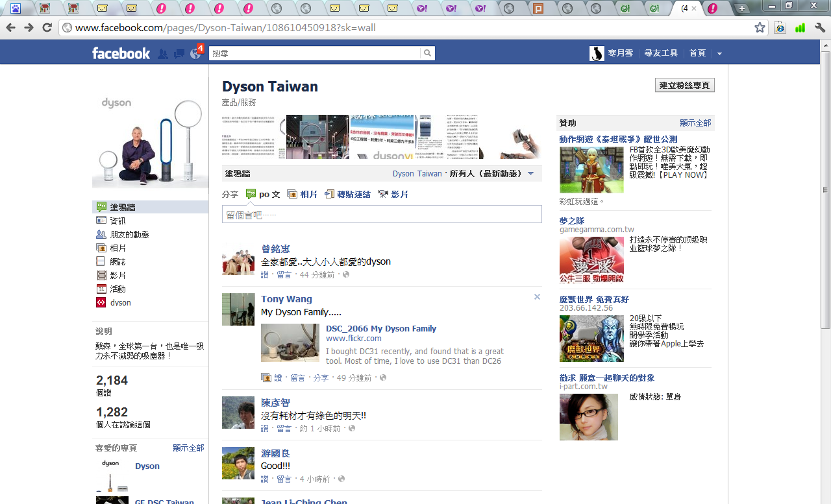Open notifications globe showing 4 alerts
Image resolution: width=831 pixels, height=504 pixels.
point(196,53)
